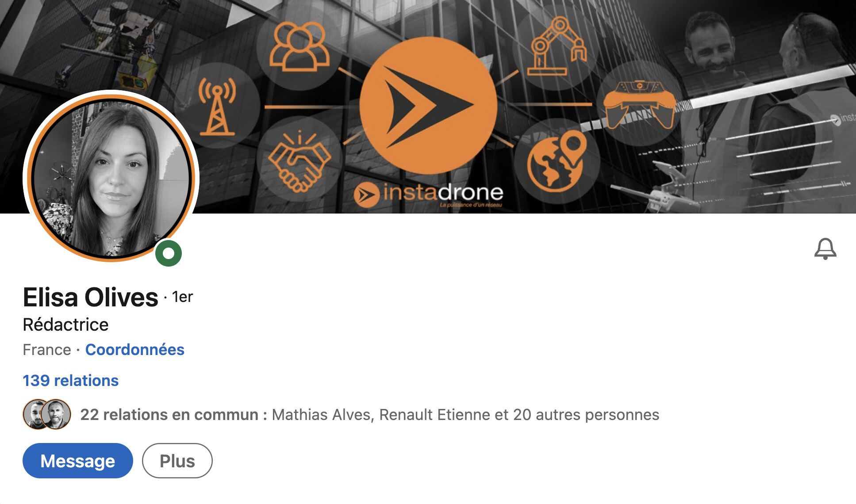
Task: Click the notification bell icon
Action: coord(825,248)
